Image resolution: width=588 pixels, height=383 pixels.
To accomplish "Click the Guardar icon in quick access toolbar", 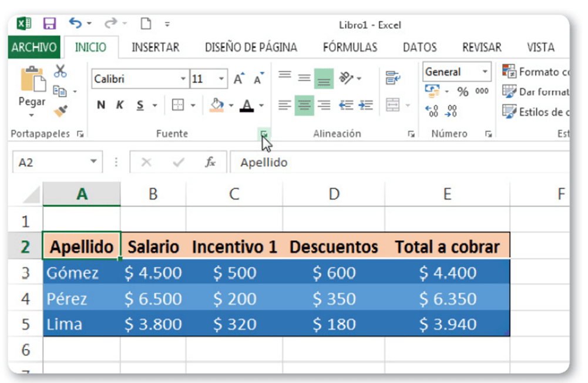I will [x=49, y=22].
